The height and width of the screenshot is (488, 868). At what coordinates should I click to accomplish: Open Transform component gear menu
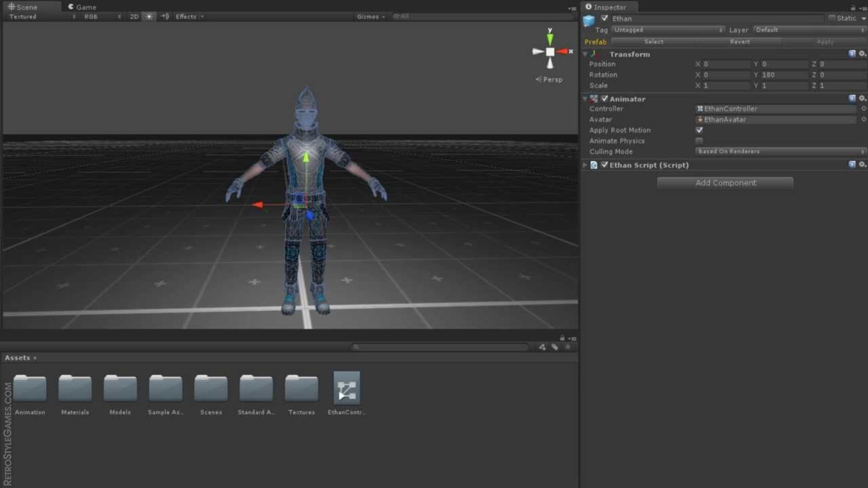point(862,54)
